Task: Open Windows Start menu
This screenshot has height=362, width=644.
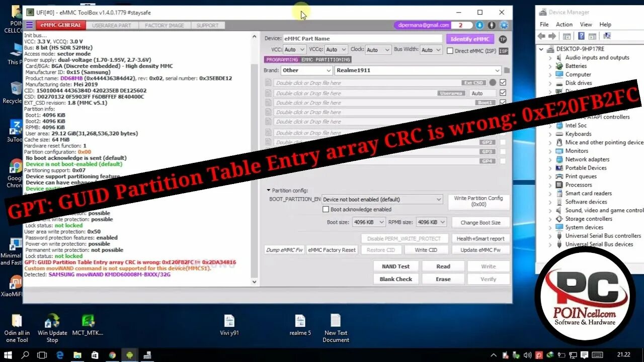Action: pyautogui.click(x=9, y=355)
